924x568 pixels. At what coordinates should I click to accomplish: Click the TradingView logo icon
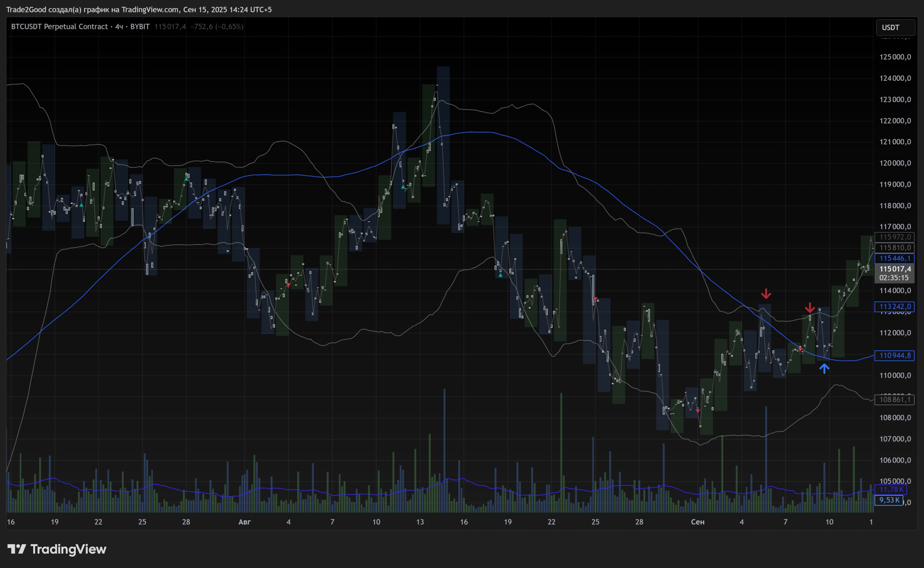(17, 549)
